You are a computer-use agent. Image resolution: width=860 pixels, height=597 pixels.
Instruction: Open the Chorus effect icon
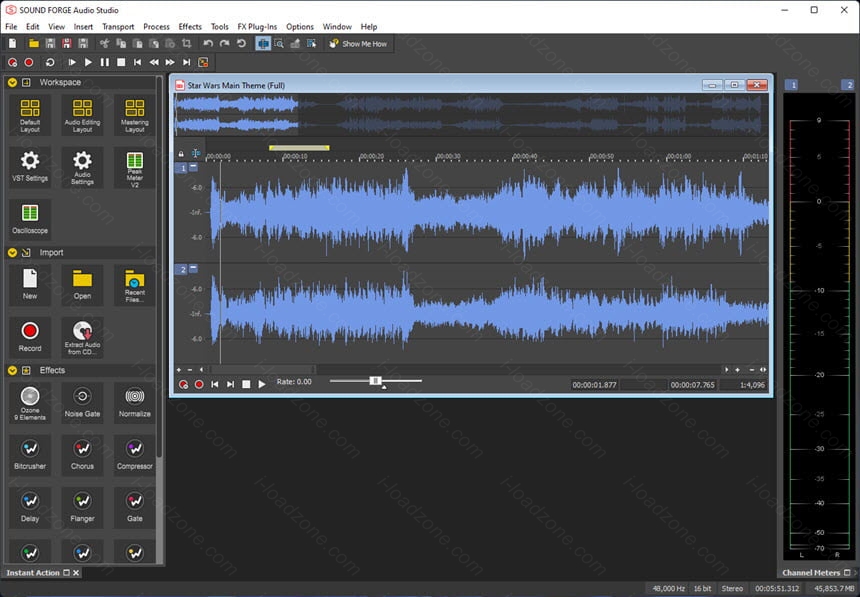point(82,455)
